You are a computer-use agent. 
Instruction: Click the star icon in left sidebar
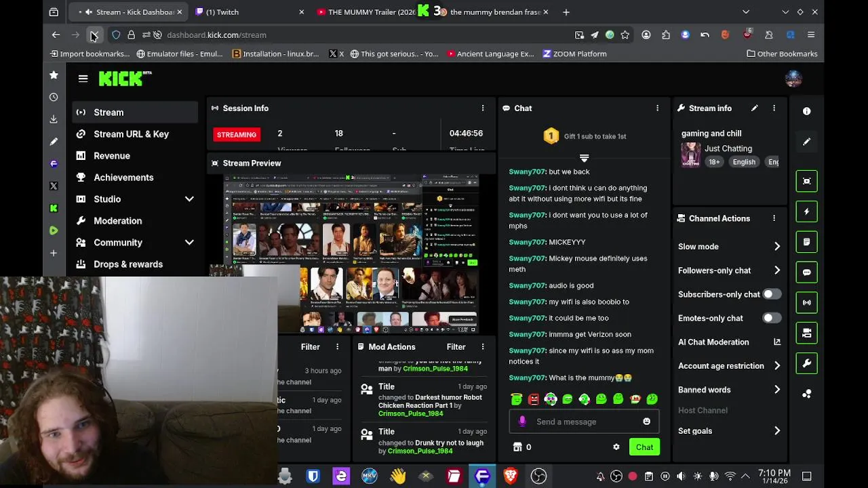coord(54,75)
